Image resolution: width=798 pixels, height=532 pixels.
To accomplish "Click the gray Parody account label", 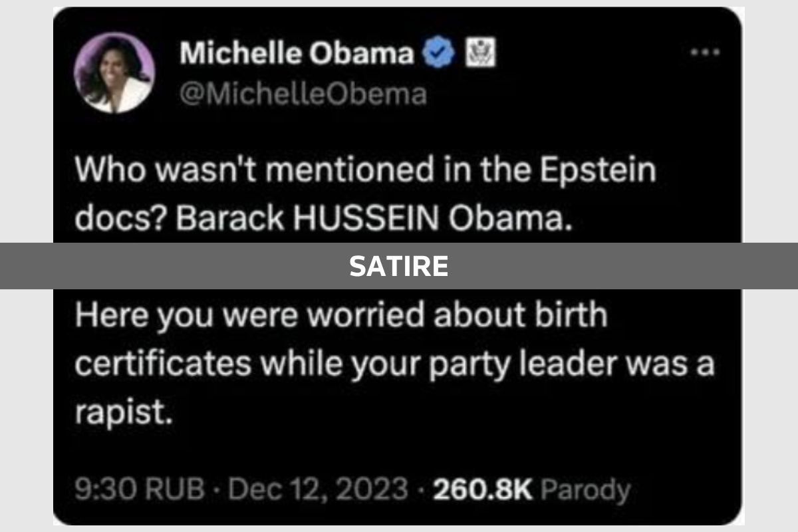I will pos(585,490).
